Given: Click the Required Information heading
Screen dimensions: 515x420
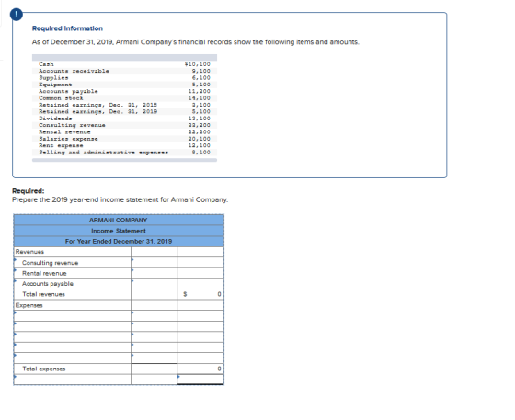Looking at the screenshot, I should tap(67, 28).
